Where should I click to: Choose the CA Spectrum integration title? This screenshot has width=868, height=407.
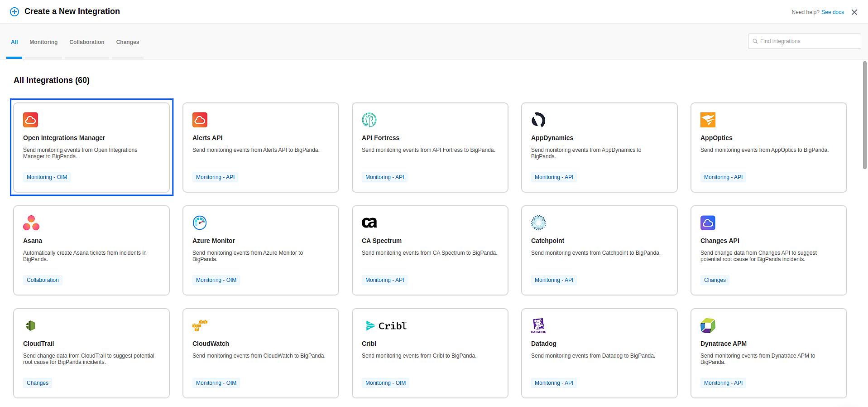[382, 241]
